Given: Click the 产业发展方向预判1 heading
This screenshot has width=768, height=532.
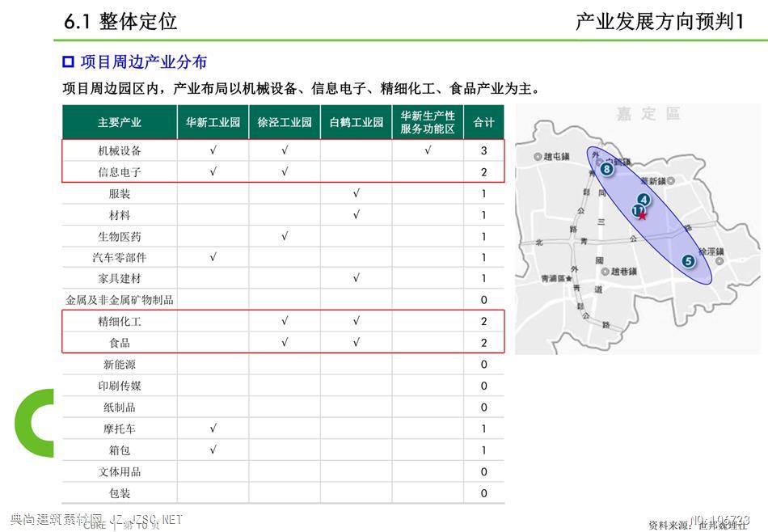Looking at the screenshot, I should [660, 21].
